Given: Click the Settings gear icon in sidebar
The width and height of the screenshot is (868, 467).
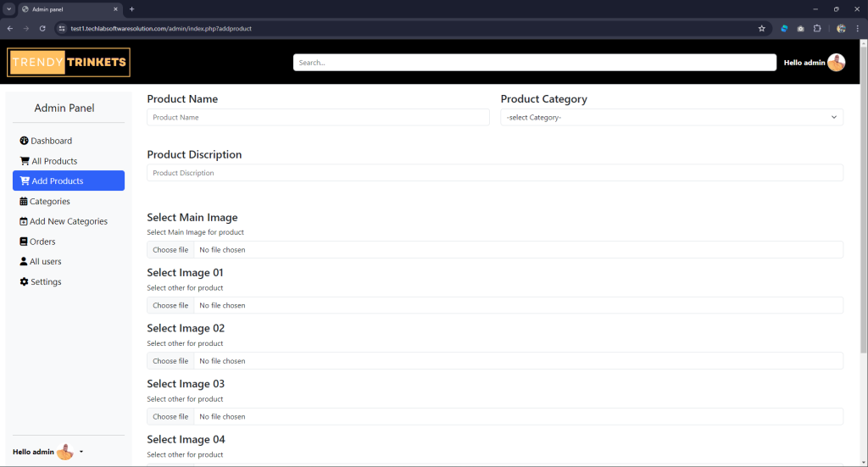Looking at the screenshot, I should pyautogui.click(x=24, y=282).
